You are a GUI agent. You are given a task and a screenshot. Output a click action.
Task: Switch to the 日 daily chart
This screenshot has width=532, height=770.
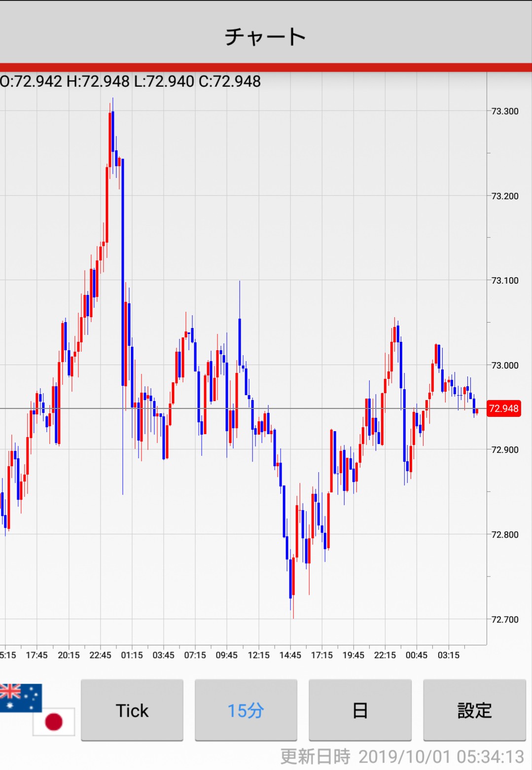tap(360, 710)
